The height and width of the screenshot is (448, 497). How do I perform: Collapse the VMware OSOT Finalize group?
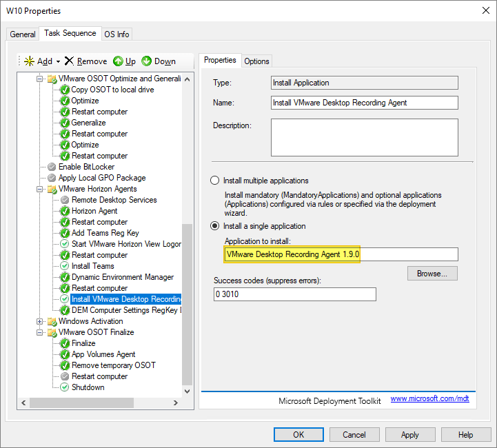point(39,332)
